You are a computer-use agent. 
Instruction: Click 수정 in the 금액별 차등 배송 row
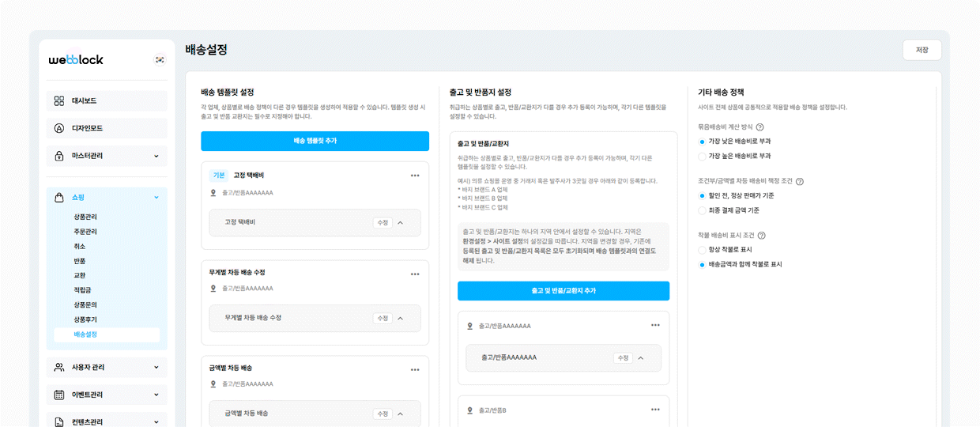point(383,414)
